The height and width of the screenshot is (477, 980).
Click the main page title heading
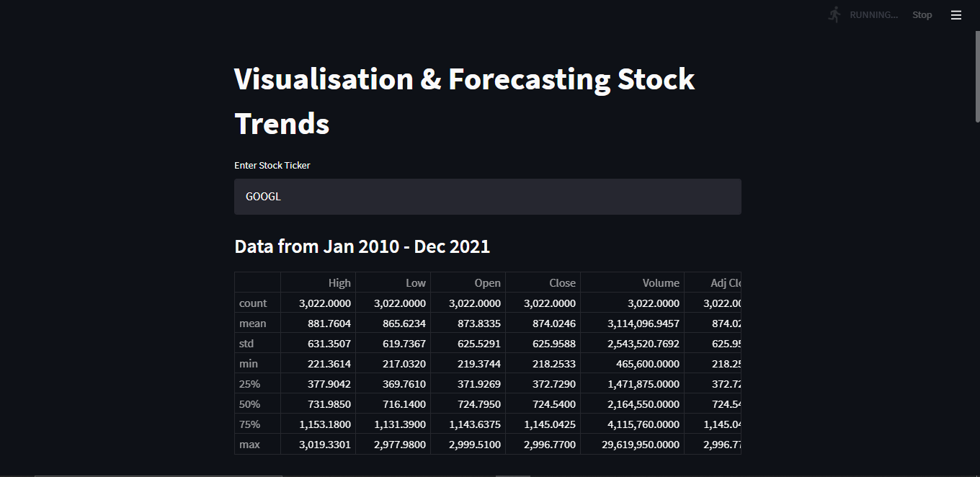coord(465,101)
